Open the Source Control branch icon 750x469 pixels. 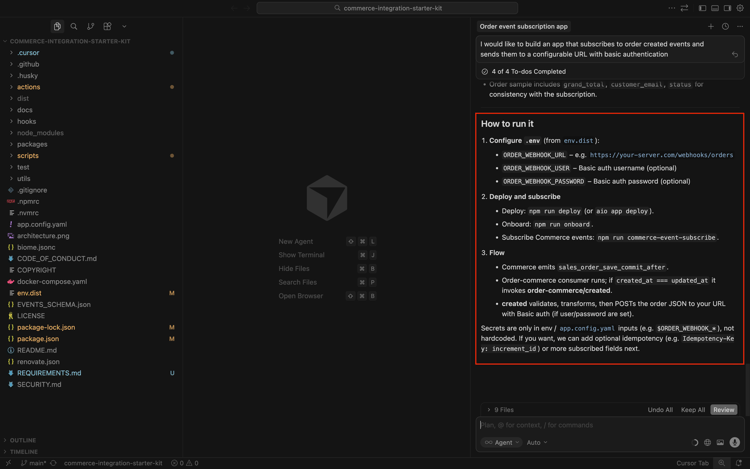90,26
